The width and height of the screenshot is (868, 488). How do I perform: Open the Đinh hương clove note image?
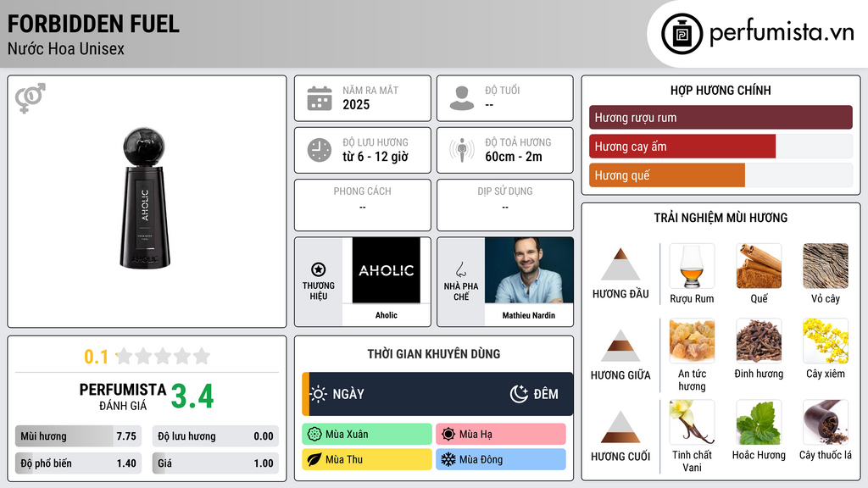click(759, 341)
